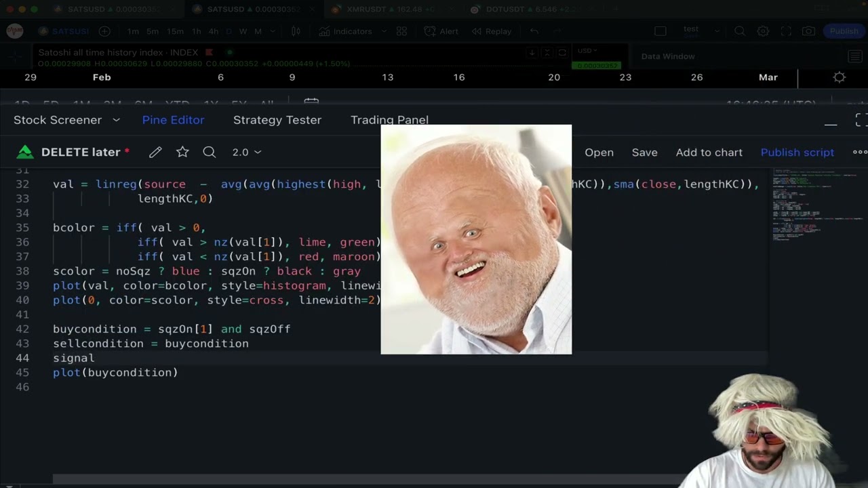Open chart settings gear in top toolbar
Image resolution: width=868 pixels, height=488 pixels.
point(763,31)
